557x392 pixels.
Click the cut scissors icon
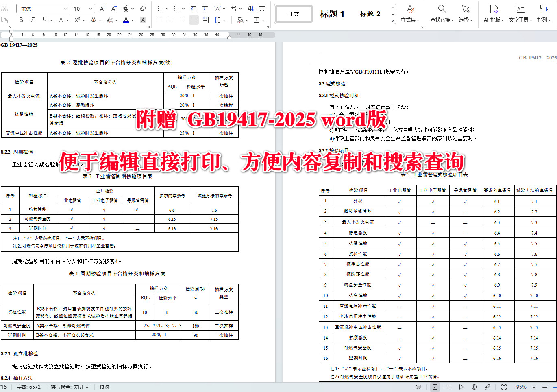pos(4,9)
